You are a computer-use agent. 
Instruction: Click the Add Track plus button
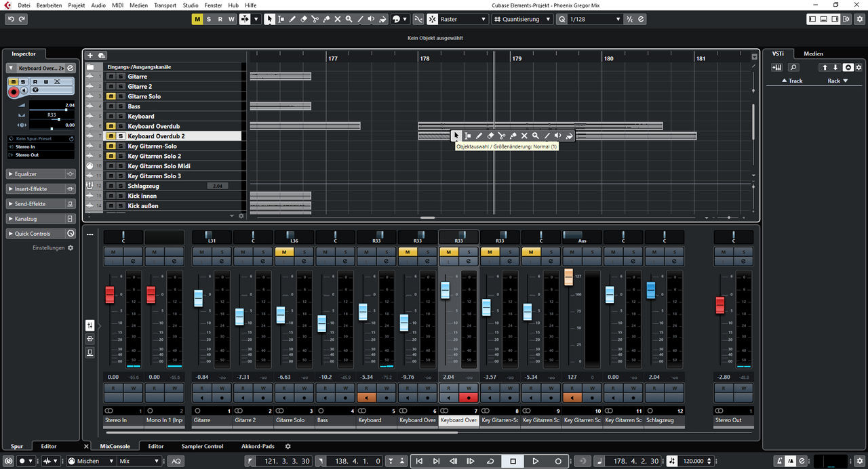[x=90, y=55]
